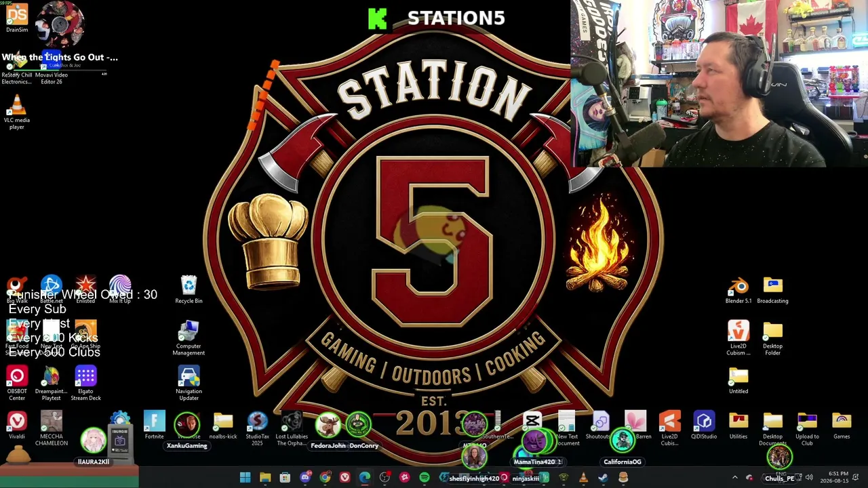Select the Upload to Club folder
Image resolution: width=868 pixels, height=488 pixels.
[807, 429]
